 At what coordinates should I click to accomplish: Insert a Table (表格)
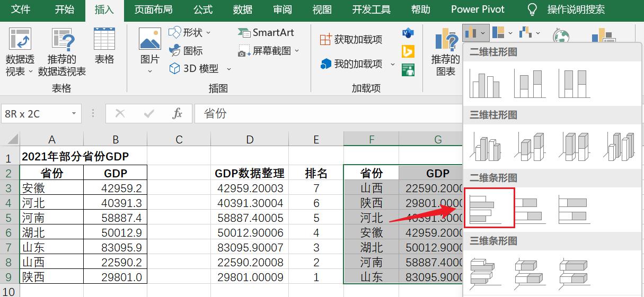click(x=104, y=39)
